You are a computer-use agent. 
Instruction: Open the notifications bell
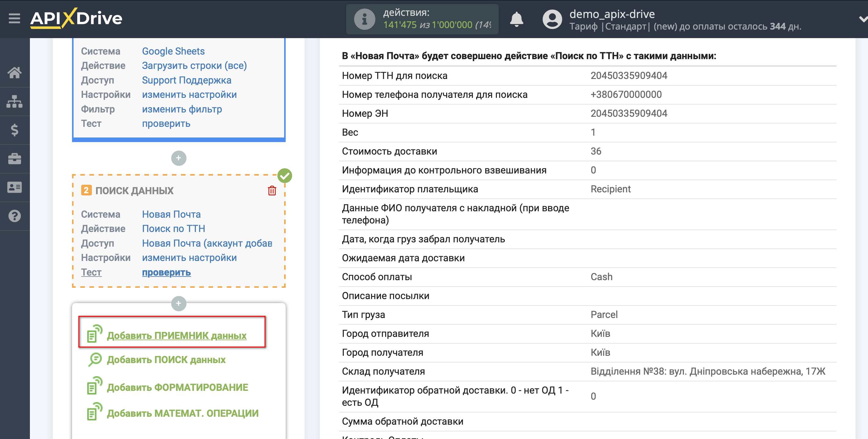click(516, 19)
